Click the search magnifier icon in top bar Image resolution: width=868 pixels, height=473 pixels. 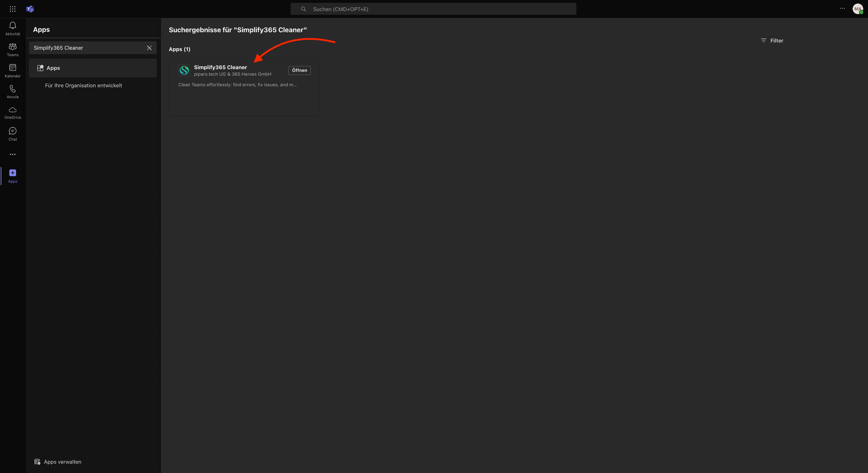(303, 9)
